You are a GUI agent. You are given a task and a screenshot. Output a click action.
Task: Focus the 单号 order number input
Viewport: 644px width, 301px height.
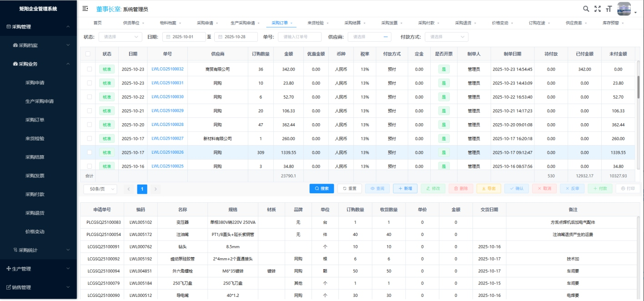pyautogui.click(x=299, y=37)
